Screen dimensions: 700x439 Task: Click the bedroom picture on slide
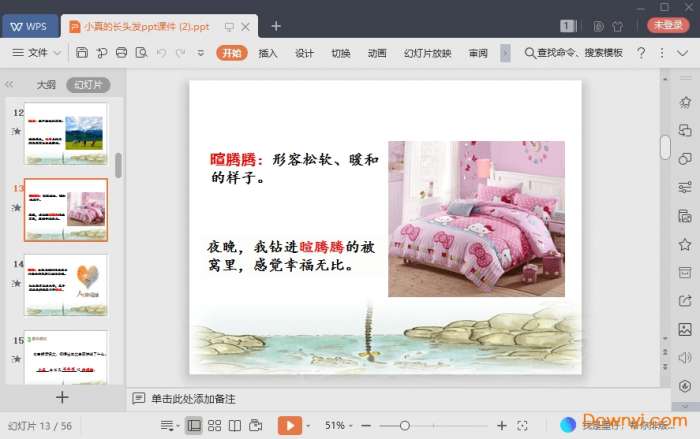(x=476, y=219)
